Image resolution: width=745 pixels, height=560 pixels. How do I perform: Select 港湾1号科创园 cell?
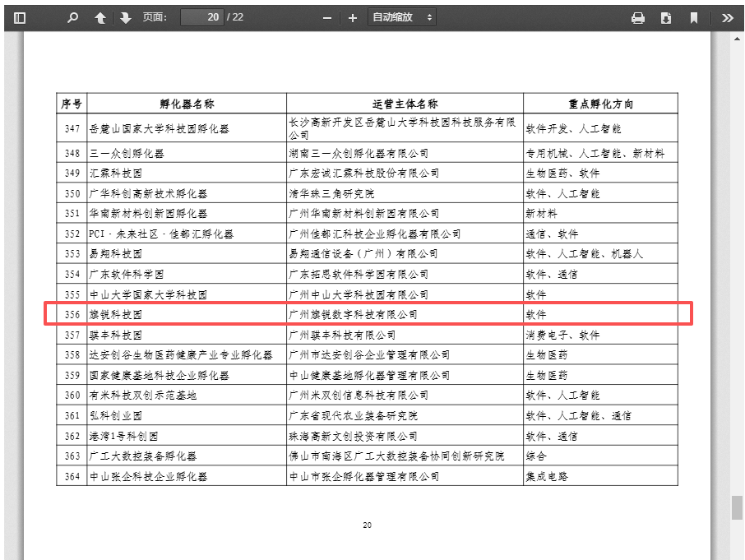[187, 436]
